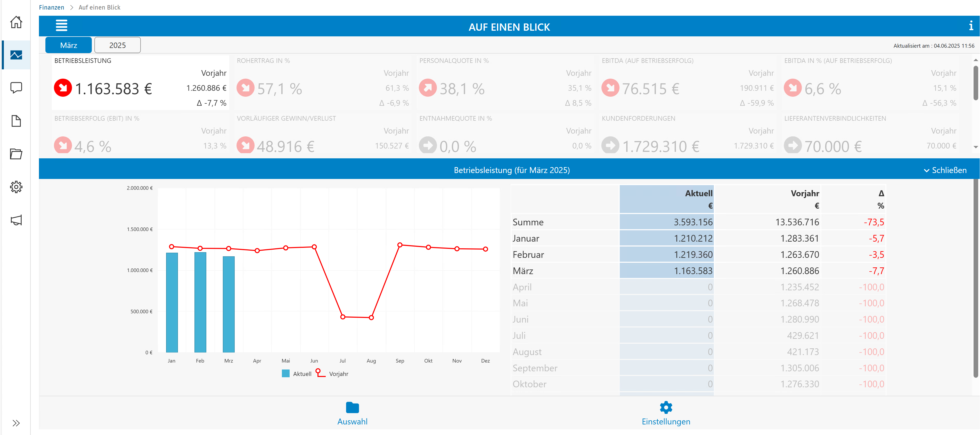This screenshot has width=980, height=435.
Task: Open the home icon in sidebar
Action: coord(16,22)
